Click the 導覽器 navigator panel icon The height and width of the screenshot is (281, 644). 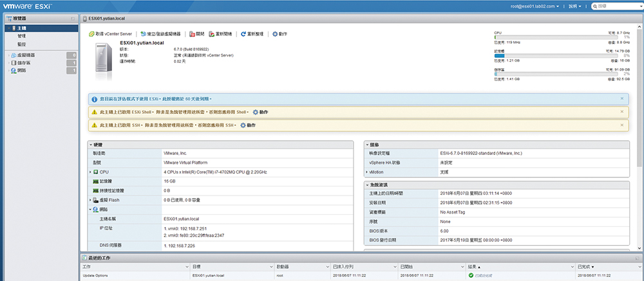pos(10,19)
